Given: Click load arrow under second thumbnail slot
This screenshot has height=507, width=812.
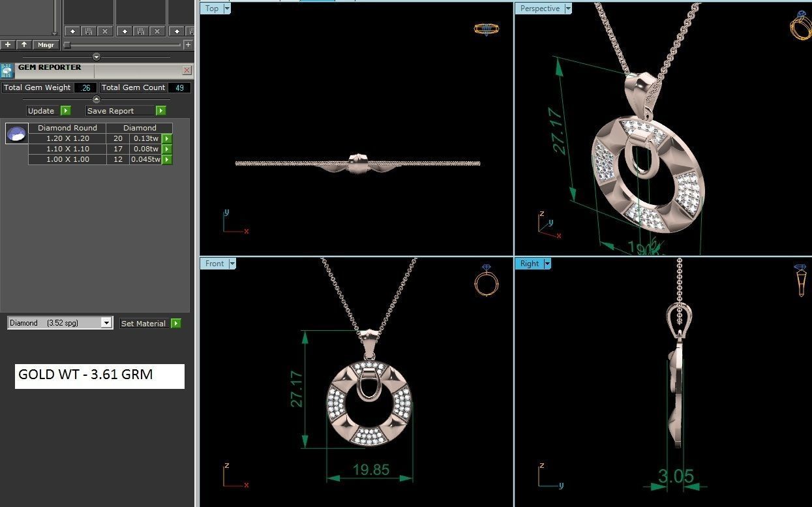Looking at the screenshot, I should (x=124, y=31).
